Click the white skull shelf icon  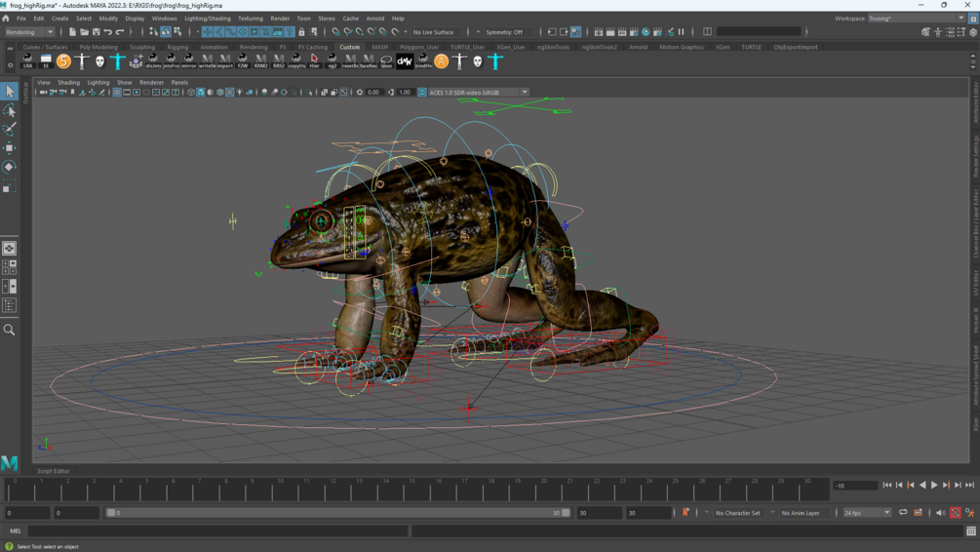pos(99,61)
